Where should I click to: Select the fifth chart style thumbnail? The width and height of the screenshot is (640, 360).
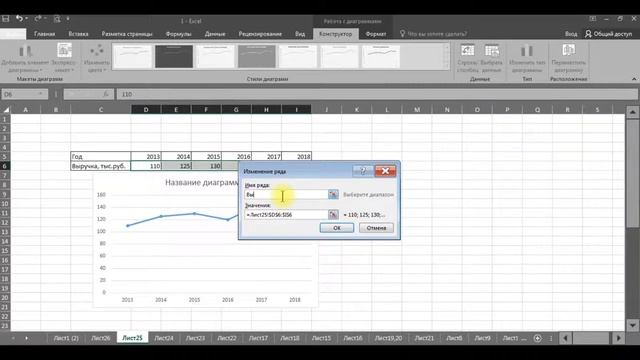coord(298,56)
